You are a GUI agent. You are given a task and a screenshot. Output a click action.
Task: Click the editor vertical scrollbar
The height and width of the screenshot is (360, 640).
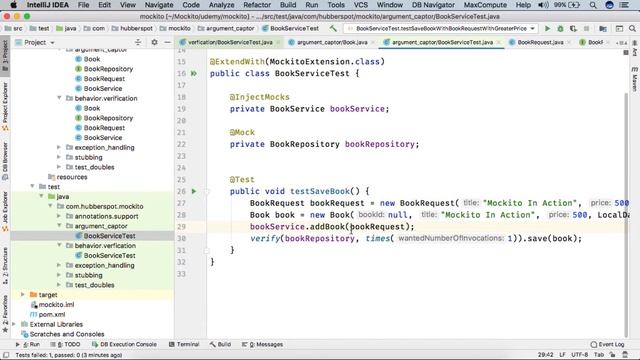(x=626, y=216)
